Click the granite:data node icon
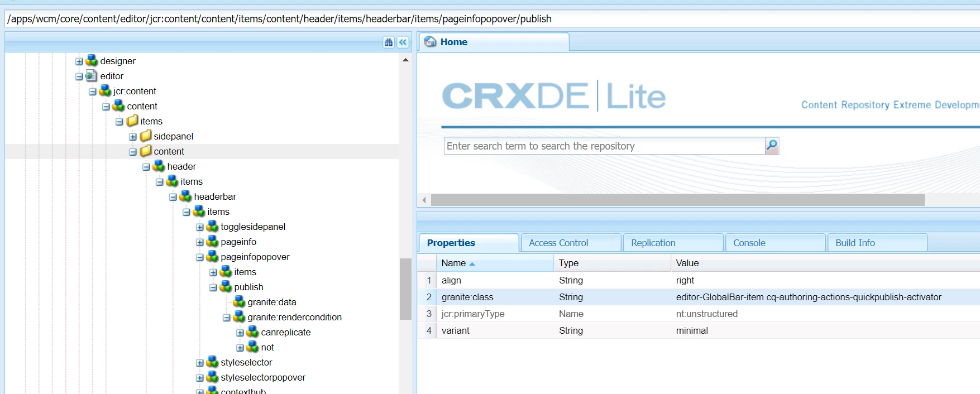The image size is (980, 394). click(x=240, y=301)
